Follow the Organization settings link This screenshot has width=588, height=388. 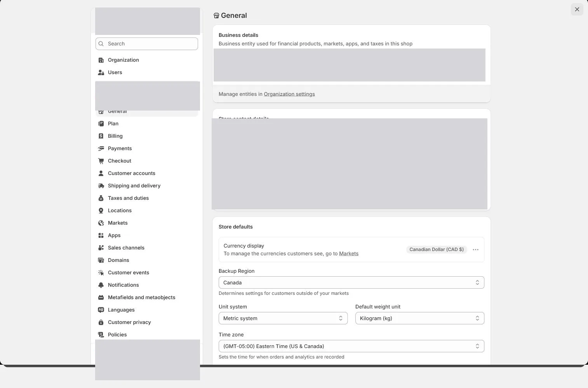click(x=289, y=94)
